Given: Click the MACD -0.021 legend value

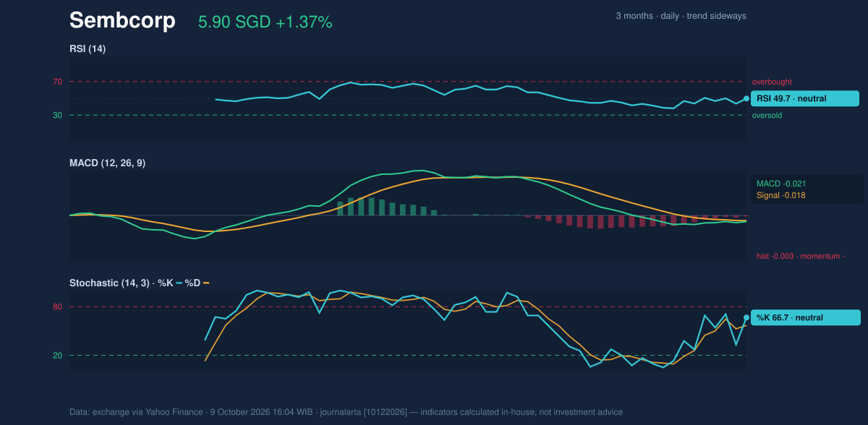Looking at the screenshot, I should [781, 184].
